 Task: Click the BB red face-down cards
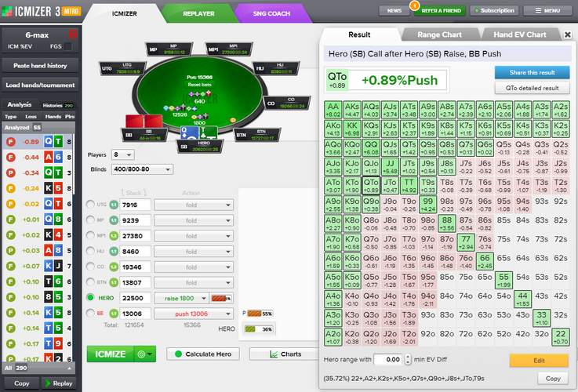(x=144, y=122)
